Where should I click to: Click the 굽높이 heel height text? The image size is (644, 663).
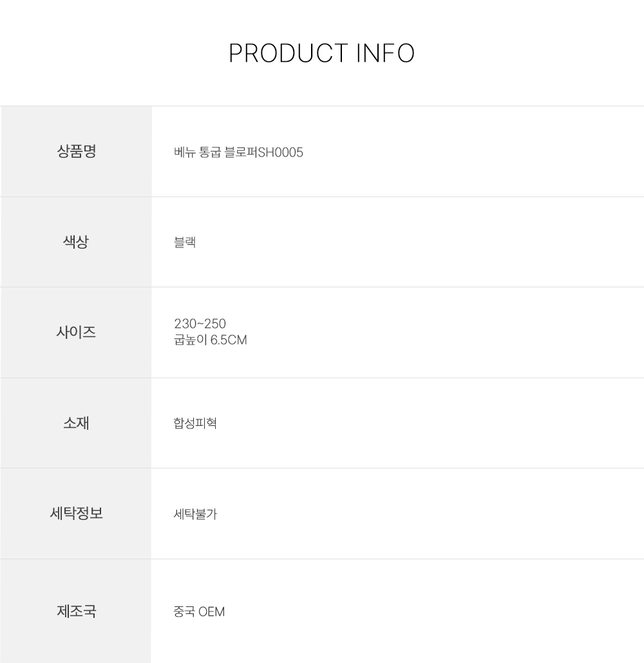(191, 340)
